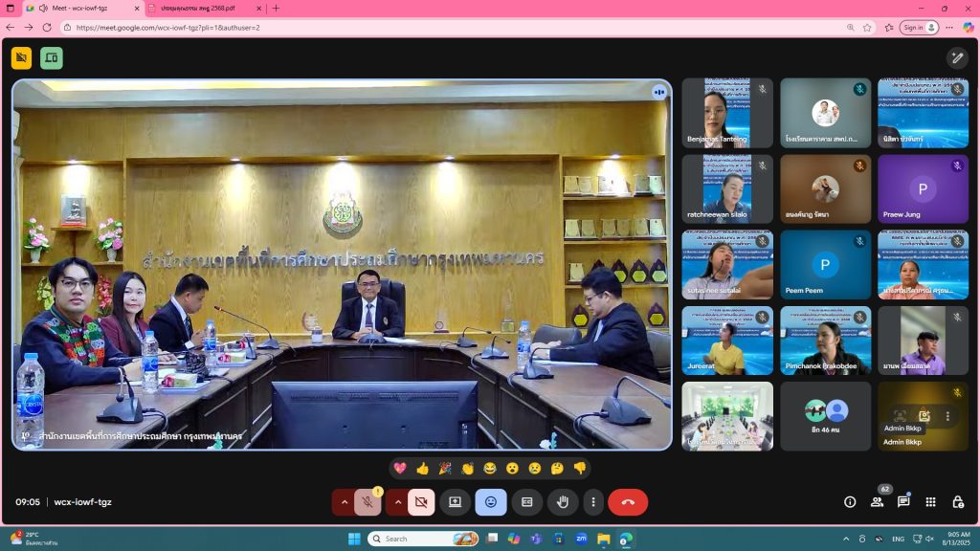Toggle closed captions button

pyautogui.click(x=527, y=502)
